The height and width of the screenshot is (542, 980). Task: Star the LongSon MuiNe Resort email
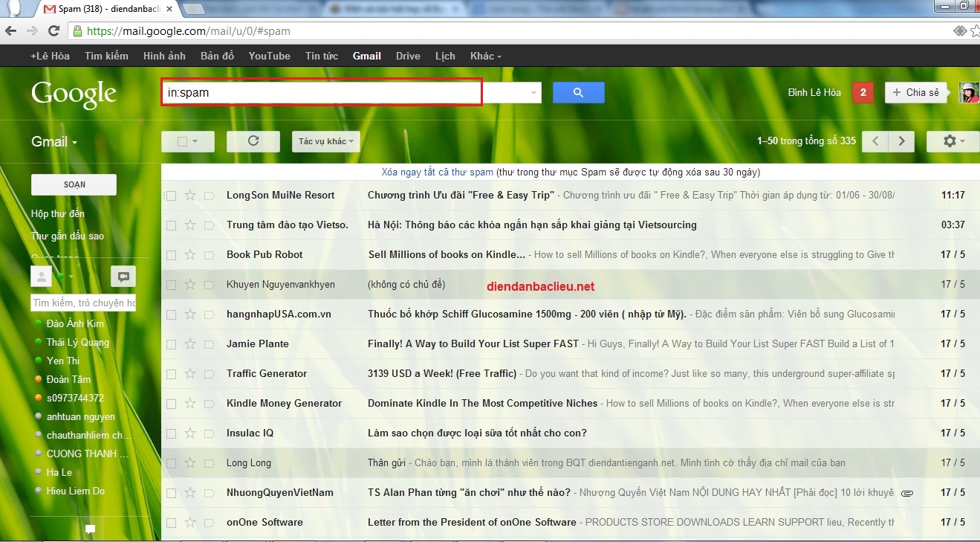(190, 196)
